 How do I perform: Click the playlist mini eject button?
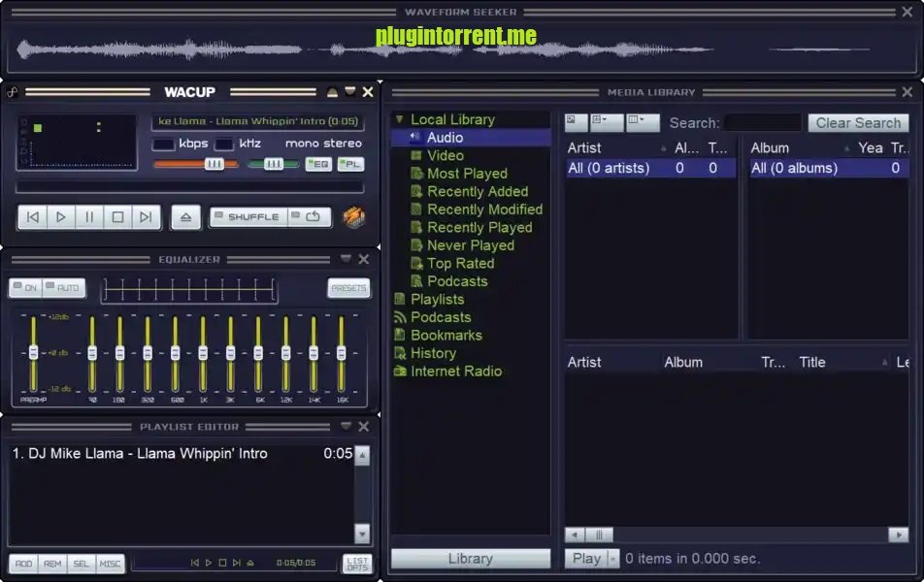(250, 563)
